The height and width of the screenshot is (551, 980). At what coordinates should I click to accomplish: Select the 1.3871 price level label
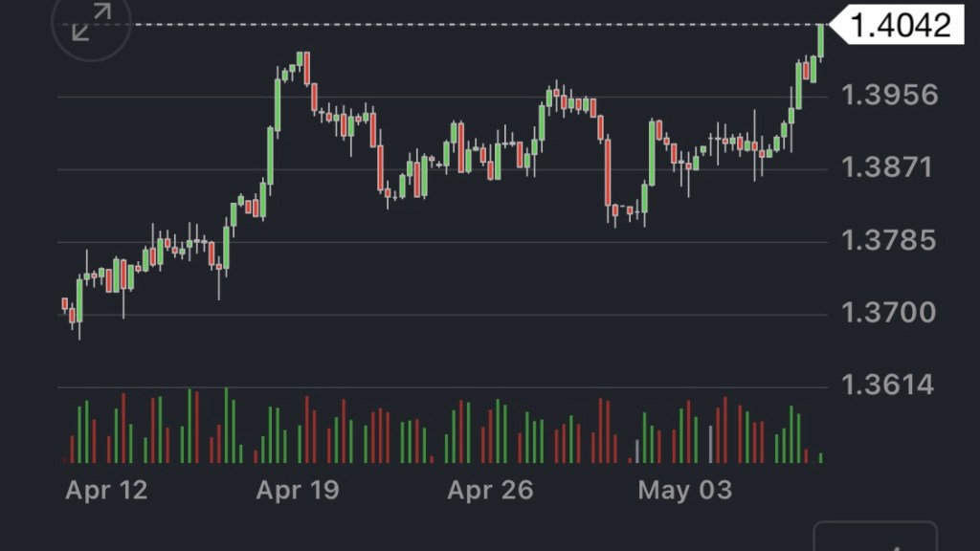tap(886, 167)
